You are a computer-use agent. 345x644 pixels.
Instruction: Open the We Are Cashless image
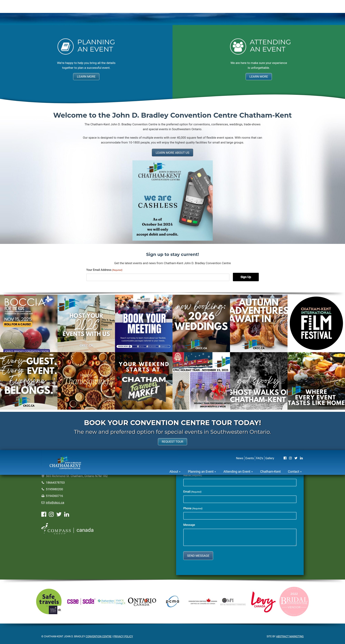[172, 200]
